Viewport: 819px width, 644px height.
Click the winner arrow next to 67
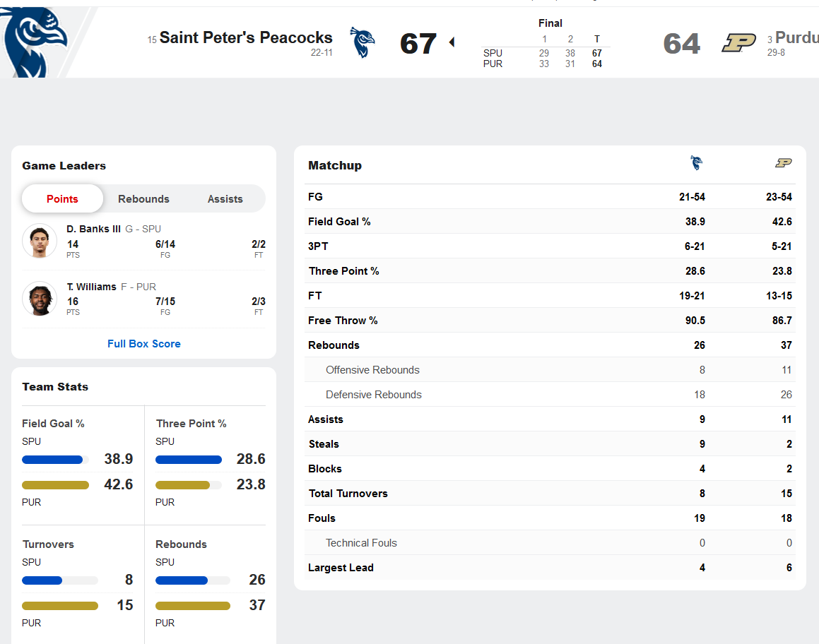coord(452,42)
